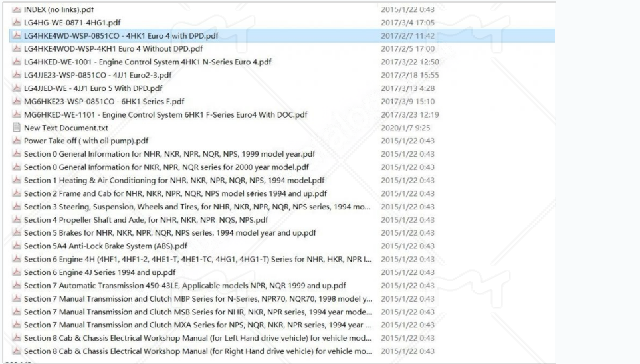
Task: Click PDF icon of MG6HKE23-WSP-0851CO file
Action: pyautogui.click(x=17, y=101)
